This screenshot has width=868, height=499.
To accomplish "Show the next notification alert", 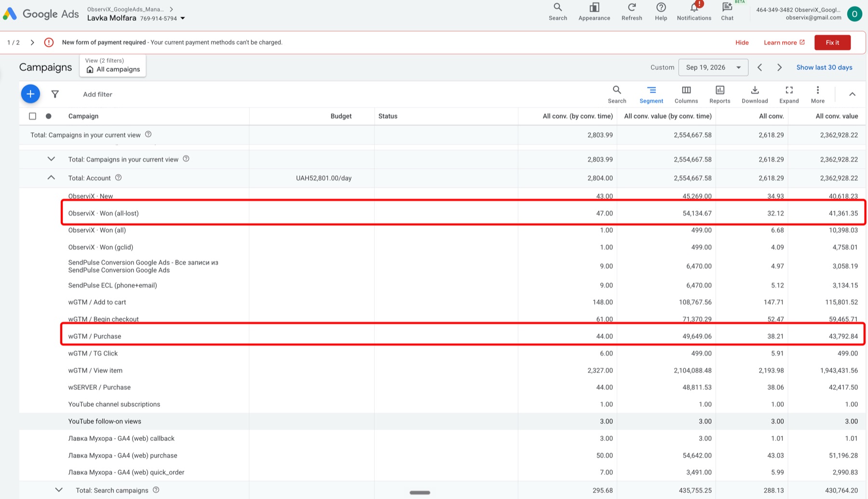I will pyautogui.click(x=32, y=42).
